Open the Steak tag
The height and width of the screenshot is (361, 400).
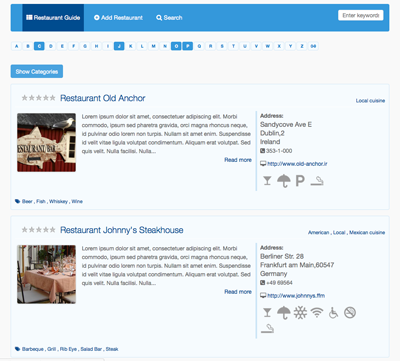pos(112,349)
